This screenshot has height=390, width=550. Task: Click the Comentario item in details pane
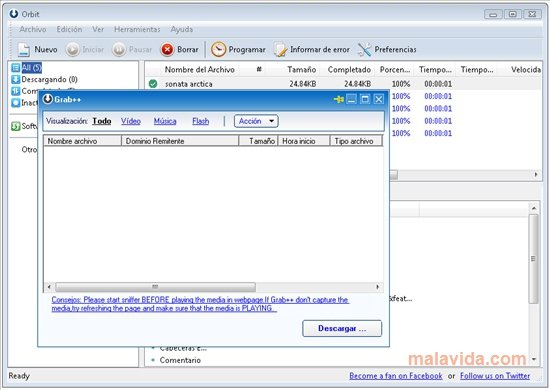[180, 360]
